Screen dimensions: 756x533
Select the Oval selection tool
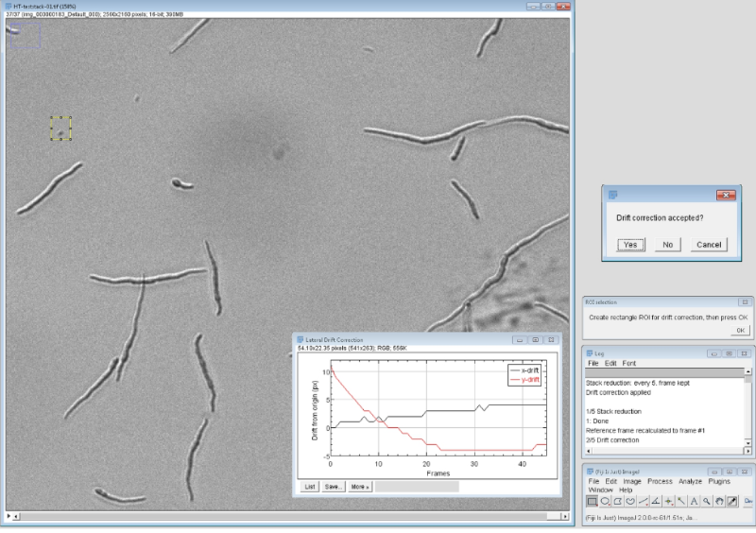coord(605,502)
